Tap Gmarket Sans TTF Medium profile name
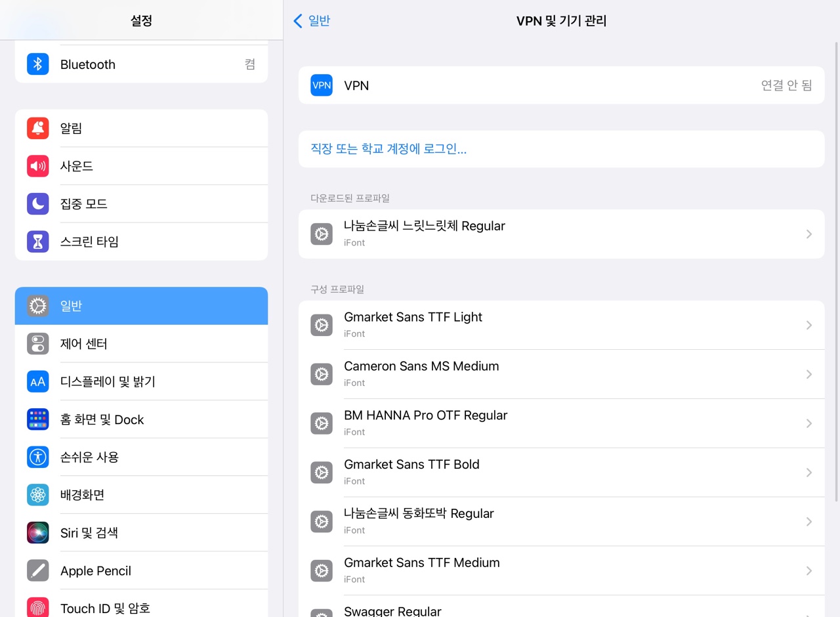Viewport: 840px width, 617px height. (x=421, y=563)
